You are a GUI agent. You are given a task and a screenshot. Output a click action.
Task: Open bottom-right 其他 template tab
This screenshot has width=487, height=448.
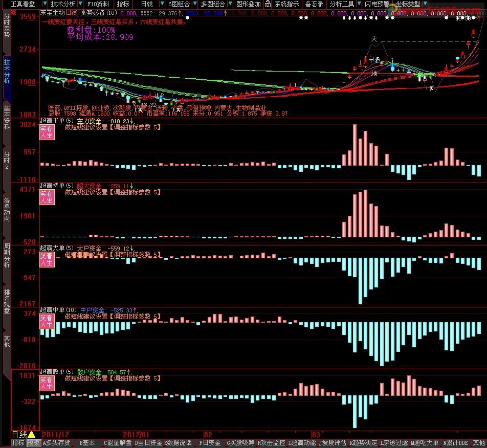[479, 443]
